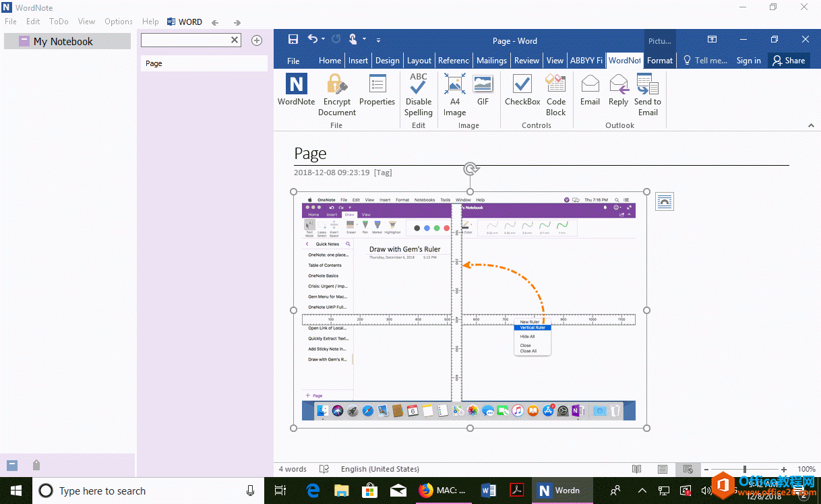The height and width of the screenshot is (504, 821).
Task: Click the lock icon at bottom of sidebar
Action: [x=36, y=465]
